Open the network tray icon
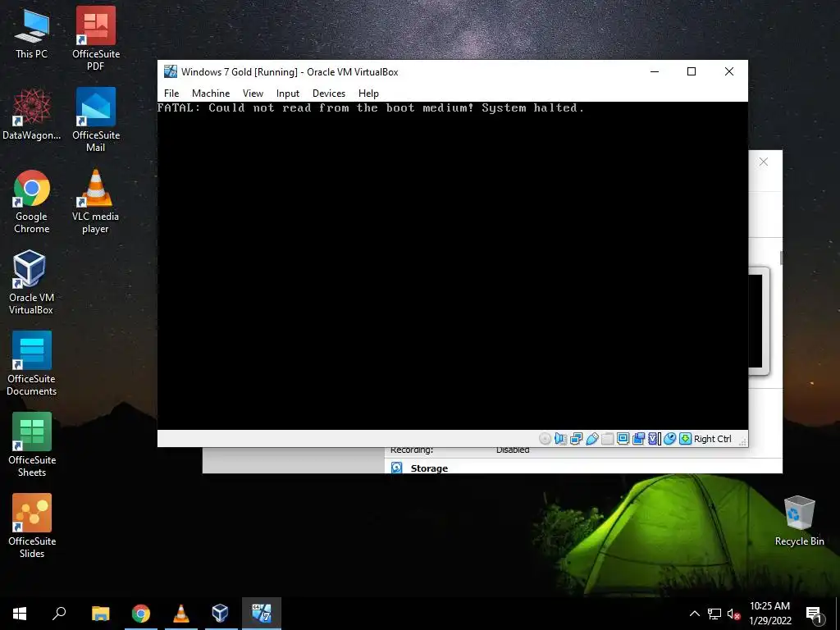This screenshot has height=630, width=840. pyautogui.click(x=714, y=614)
